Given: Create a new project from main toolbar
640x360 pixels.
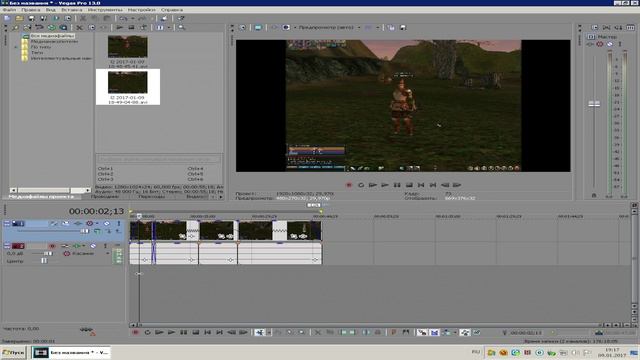Looking at the screenshot, I should tap(7, 18).
